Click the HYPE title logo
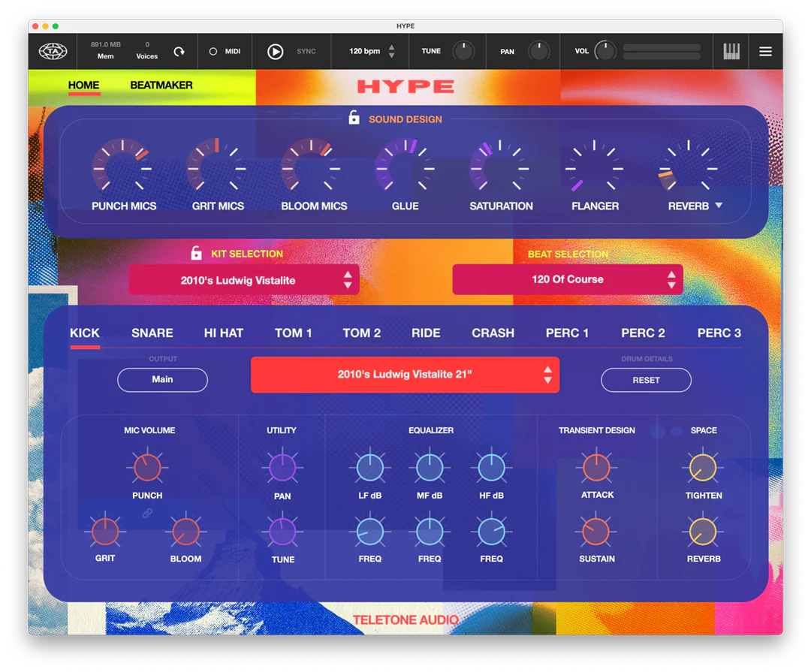Screen dimensions: 811x672 pyautogui.click(x=405, y=86)
